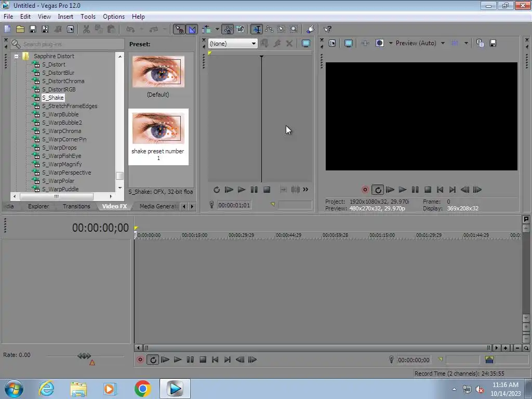Select the Zoom Edit tool
The image size is (532, 399).
[x=294, y=30]
